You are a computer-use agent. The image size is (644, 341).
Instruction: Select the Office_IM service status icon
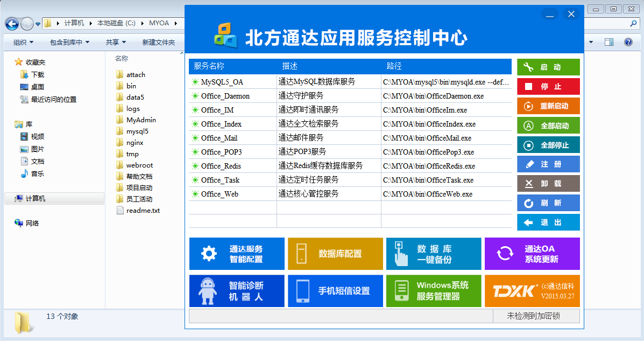click(195, 110)
